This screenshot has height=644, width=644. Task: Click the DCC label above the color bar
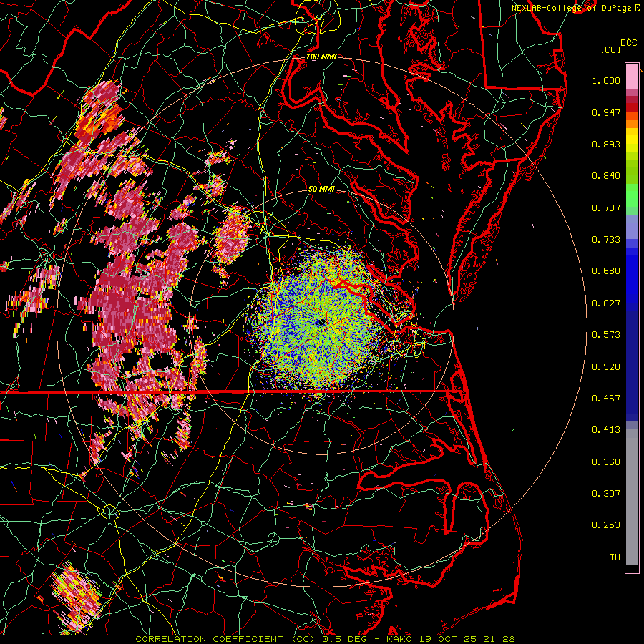coord(629,42)
